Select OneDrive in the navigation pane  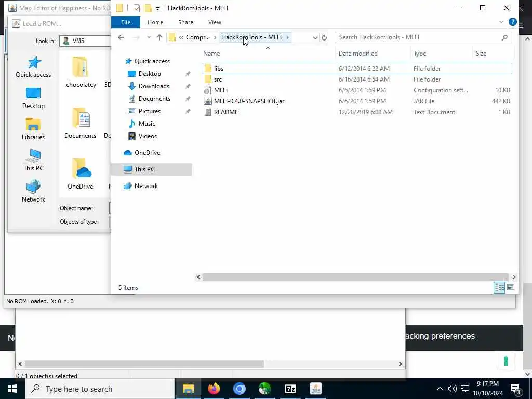coord(147,153)
